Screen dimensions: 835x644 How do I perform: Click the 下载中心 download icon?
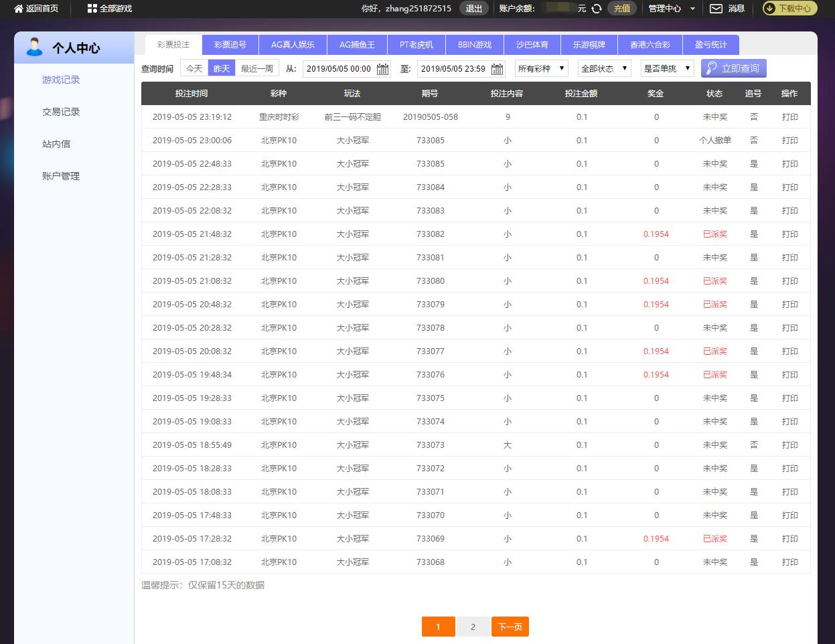(x=769, y=9)
